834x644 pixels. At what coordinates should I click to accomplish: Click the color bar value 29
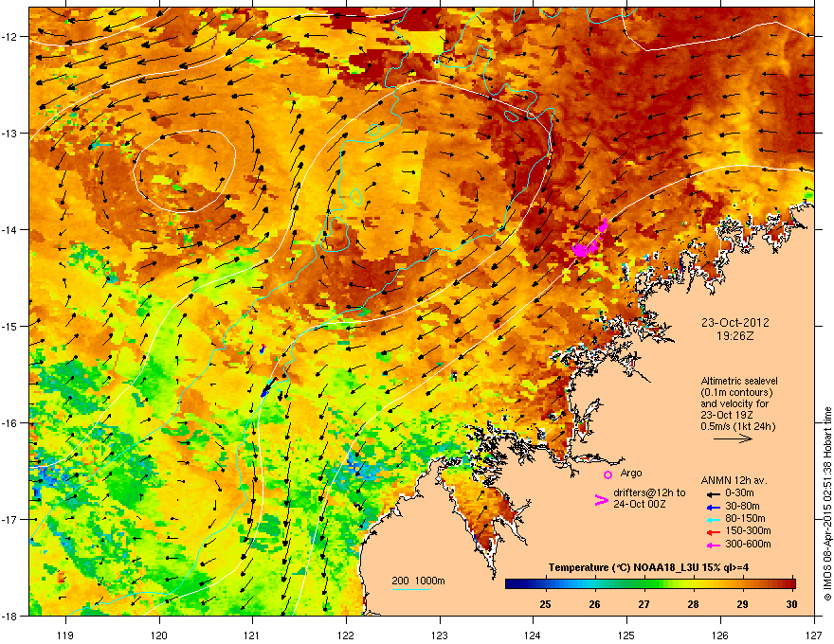(742, 604)
